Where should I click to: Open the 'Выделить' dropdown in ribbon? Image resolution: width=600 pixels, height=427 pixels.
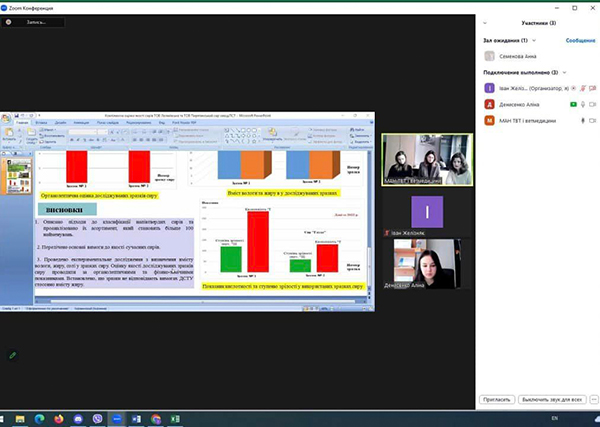click(x=360, y=142)
